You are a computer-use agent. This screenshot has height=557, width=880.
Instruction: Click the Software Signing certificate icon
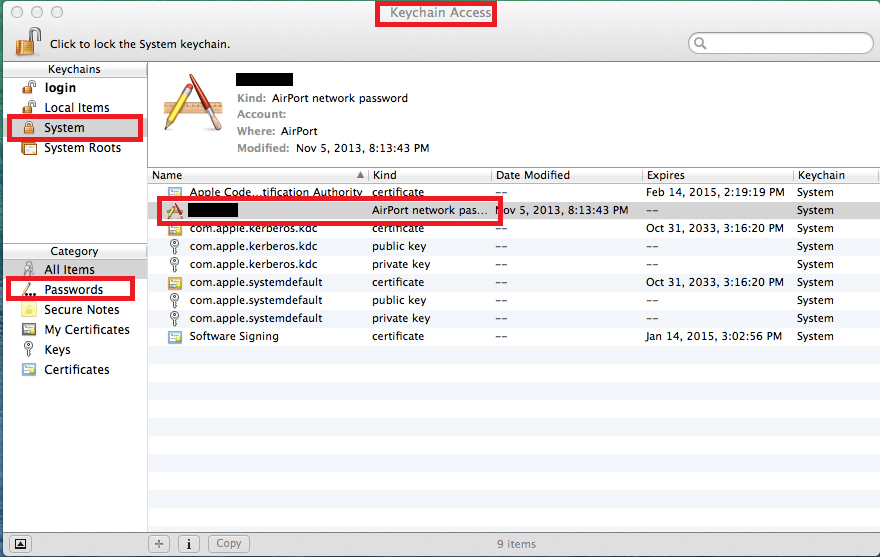175,336
